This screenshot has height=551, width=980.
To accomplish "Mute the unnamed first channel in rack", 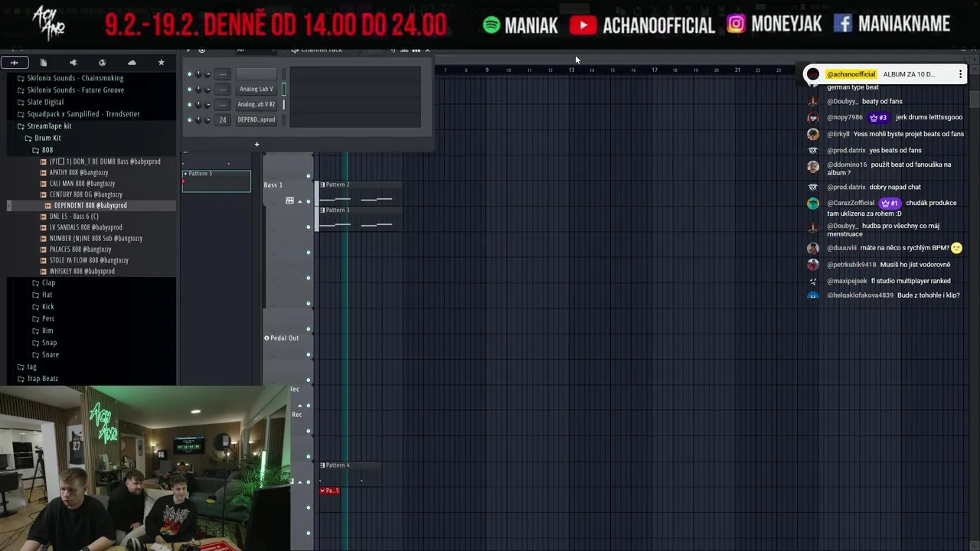I will (x=189, y=73).
